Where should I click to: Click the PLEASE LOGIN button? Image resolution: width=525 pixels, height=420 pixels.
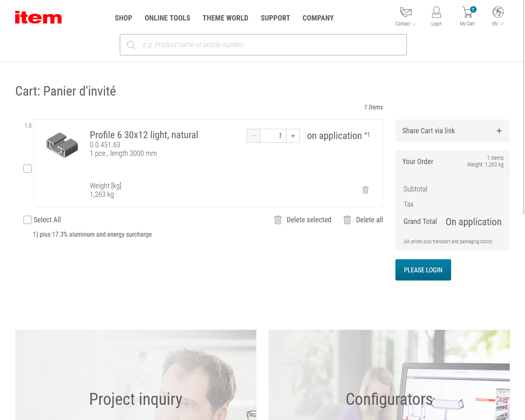pos(423,270)
